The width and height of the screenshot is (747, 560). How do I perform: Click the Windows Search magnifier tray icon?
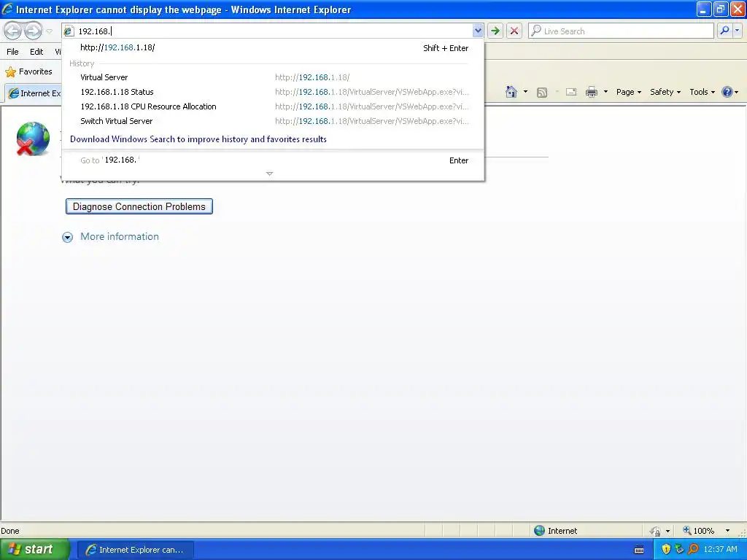pyautogui.click(x=693, y=550)
